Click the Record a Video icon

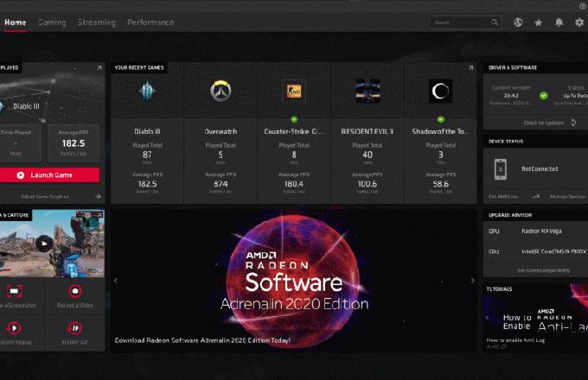[x=75, y=291]
